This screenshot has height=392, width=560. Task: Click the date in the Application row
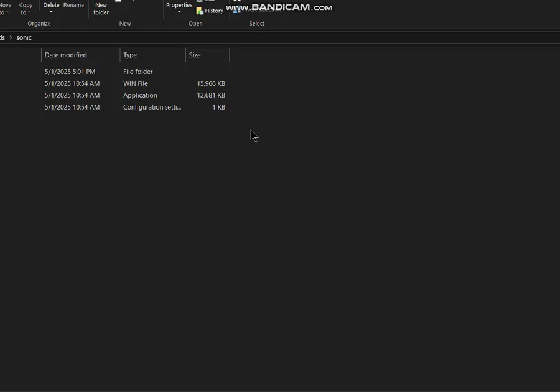[x=72, y=95]
